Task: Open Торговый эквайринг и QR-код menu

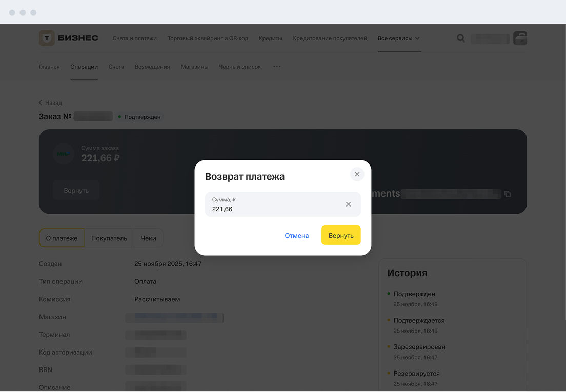Action: 208,38
